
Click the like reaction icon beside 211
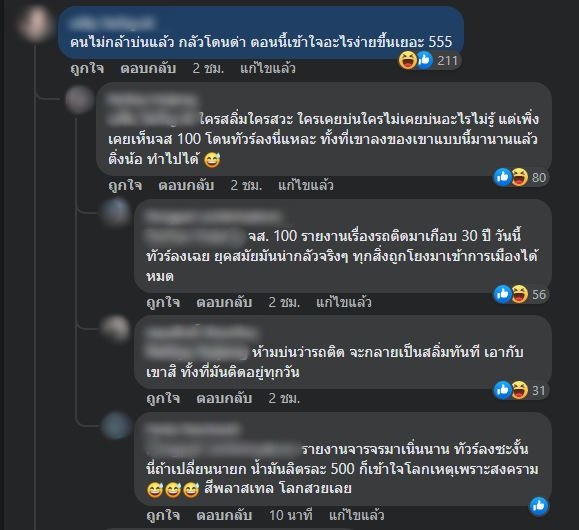(425, 60)
